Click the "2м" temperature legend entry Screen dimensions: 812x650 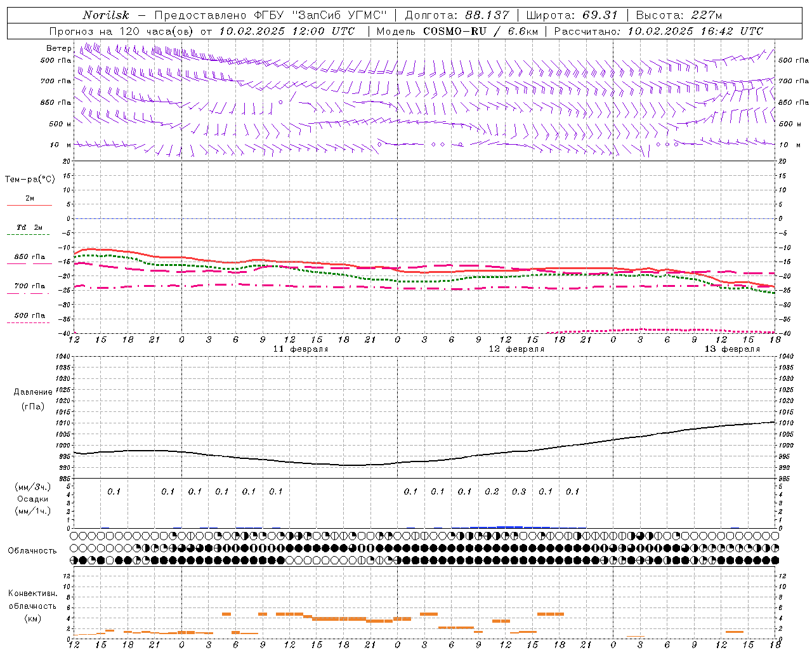(30, 199)
